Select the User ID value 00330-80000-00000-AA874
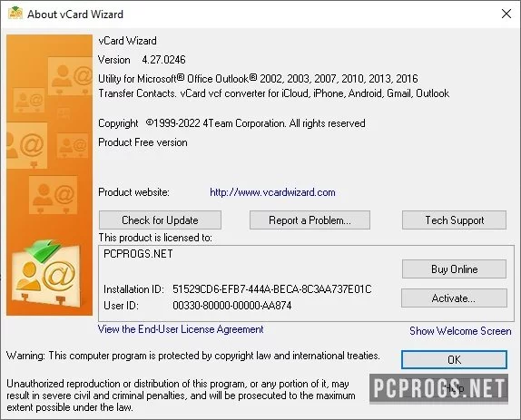 (x=232, y=306)
